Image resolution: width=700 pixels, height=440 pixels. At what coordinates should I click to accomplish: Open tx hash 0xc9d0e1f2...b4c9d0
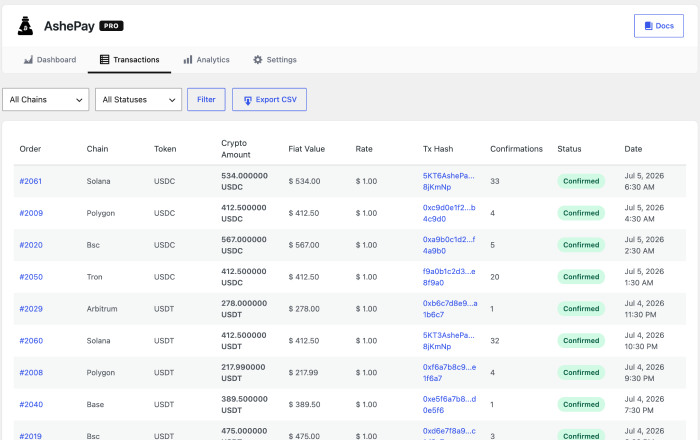pyautogui.click(x=449, y=213)
